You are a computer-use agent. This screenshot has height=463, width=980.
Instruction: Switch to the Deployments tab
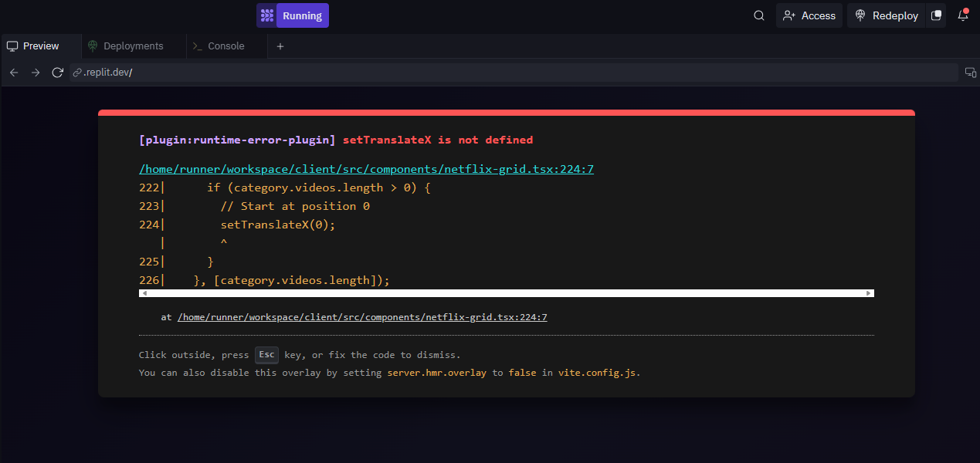(134, 46)
